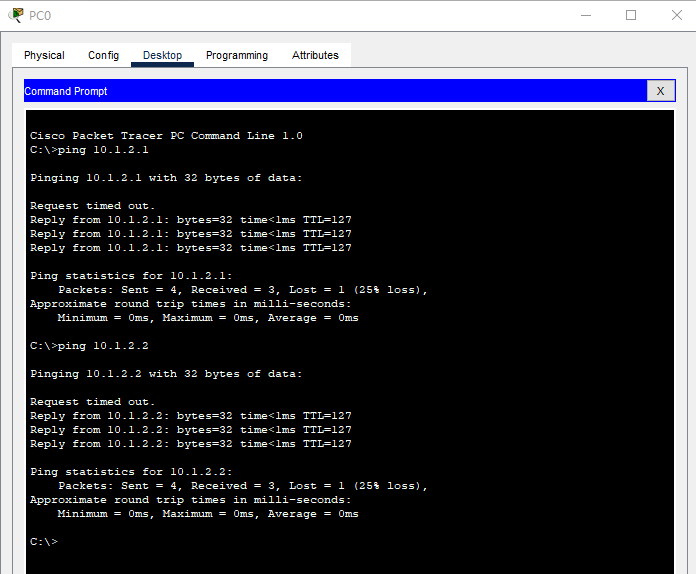Select the Desktop tab
The image size is (696, 574).
162,55
